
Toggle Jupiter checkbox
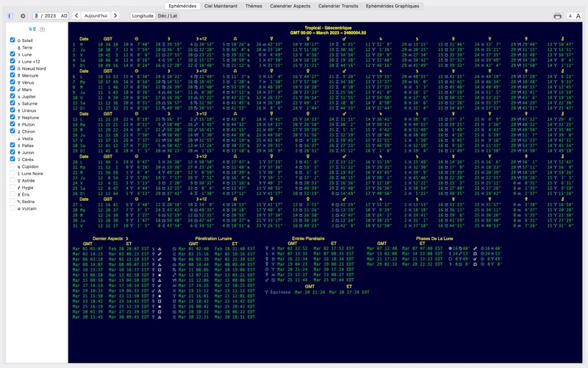click(x=12, y=96)
